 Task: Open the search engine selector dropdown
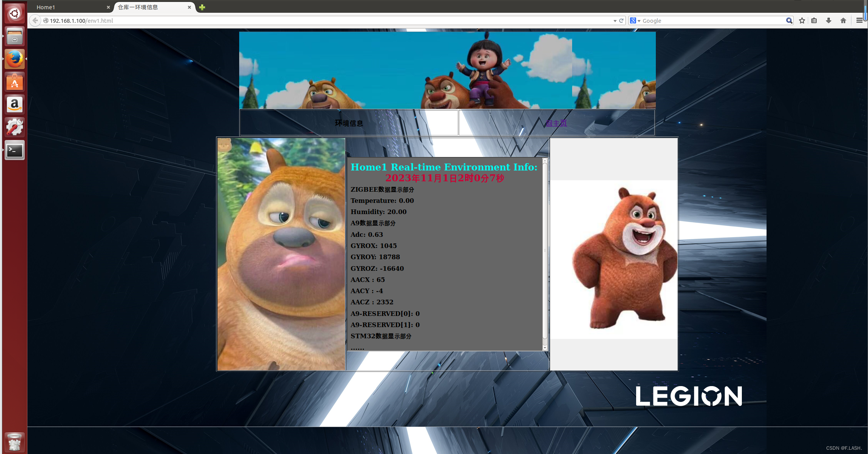point(635,21)
